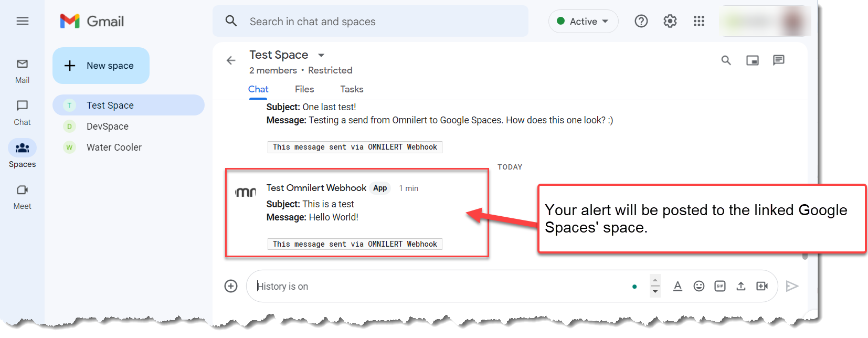Open the Active status dropdown
This screenshot has width=868, height=338.
(x=583, y=21)
